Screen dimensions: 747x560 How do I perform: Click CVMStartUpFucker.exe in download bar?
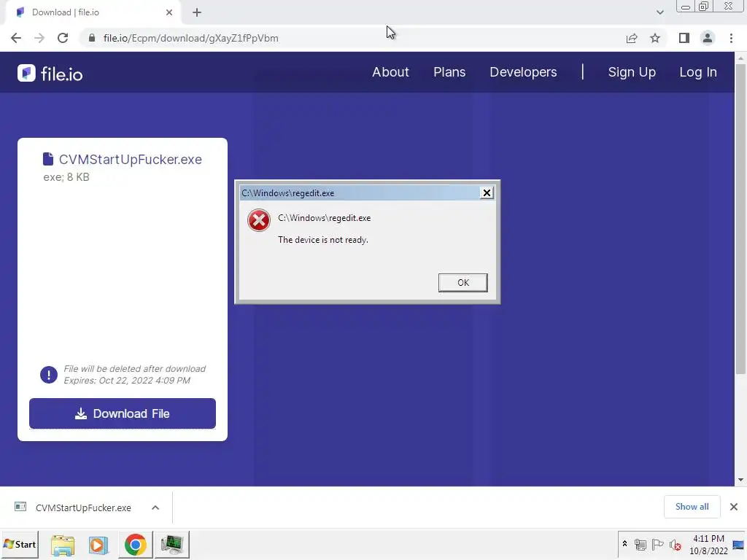point(83,507)
